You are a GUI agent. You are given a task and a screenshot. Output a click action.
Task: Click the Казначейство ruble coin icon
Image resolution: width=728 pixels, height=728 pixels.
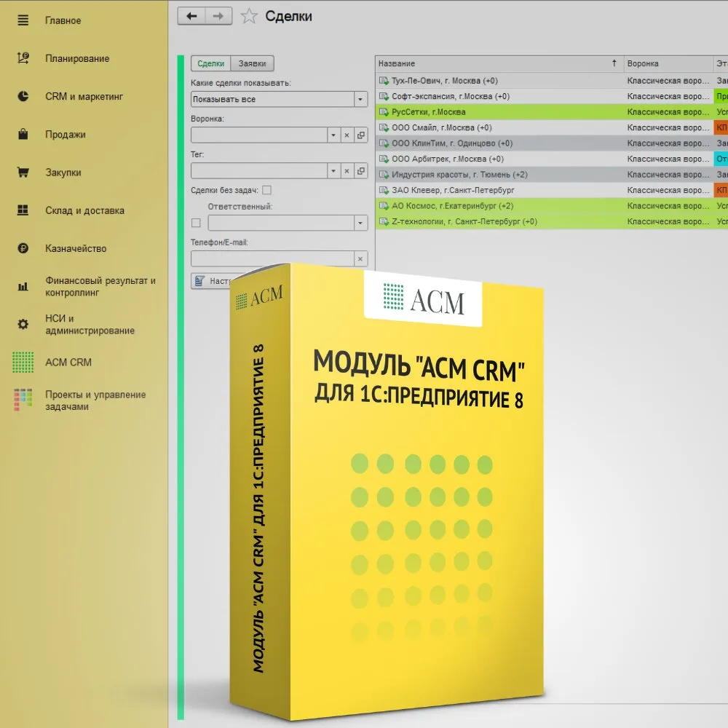pyautogui.click(x=23, y=248)
